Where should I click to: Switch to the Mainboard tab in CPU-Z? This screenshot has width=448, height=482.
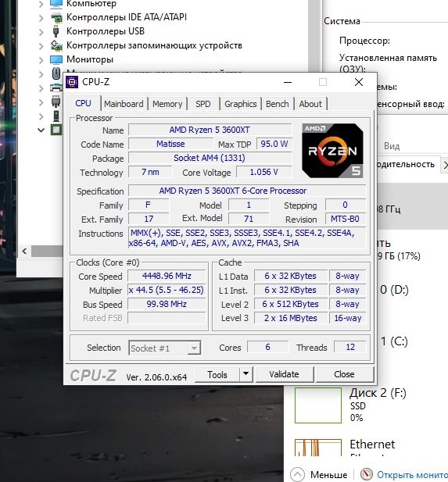pyautogui.click(x=124, y=104)
